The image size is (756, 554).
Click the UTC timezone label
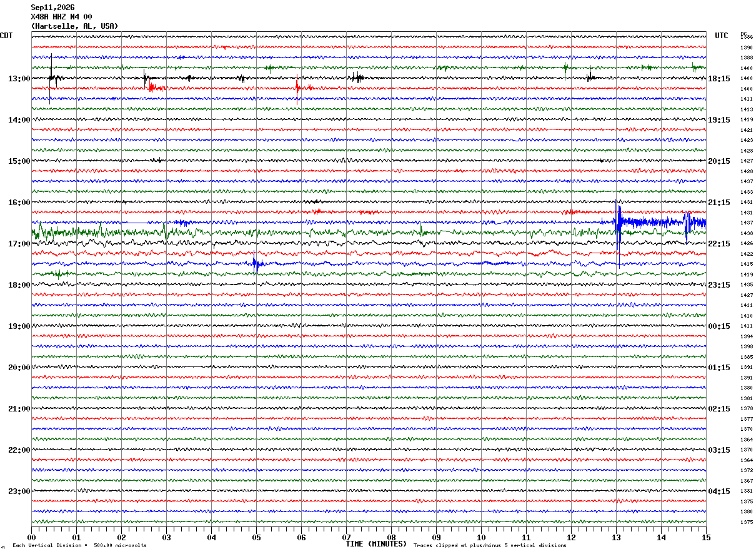(x=722, y=36)
